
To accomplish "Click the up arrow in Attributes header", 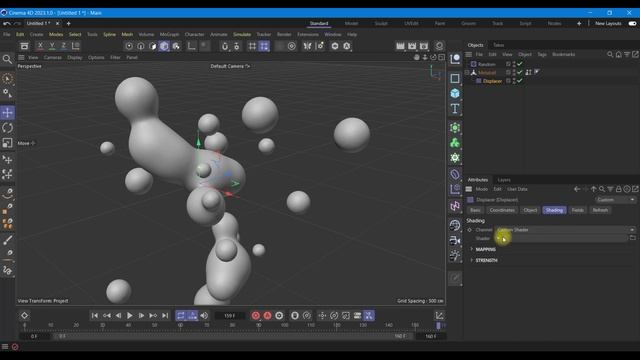I will (593, 189).
